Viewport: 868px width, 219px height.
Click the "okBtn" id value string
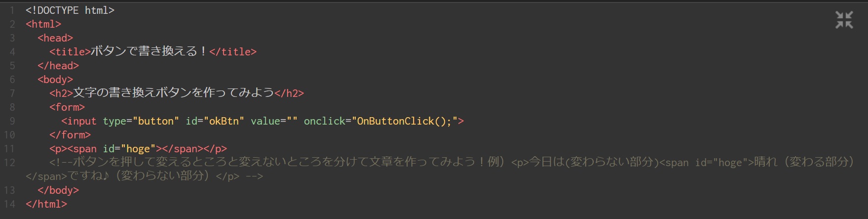(x=224, y=121)
